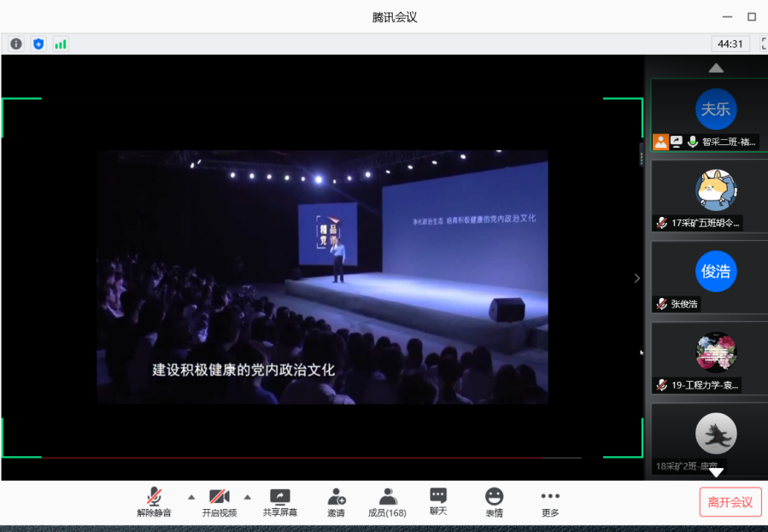Collapse the participant sidebar with chevron
This screenshot has width=768, height=532.
(x=636, y=278)
